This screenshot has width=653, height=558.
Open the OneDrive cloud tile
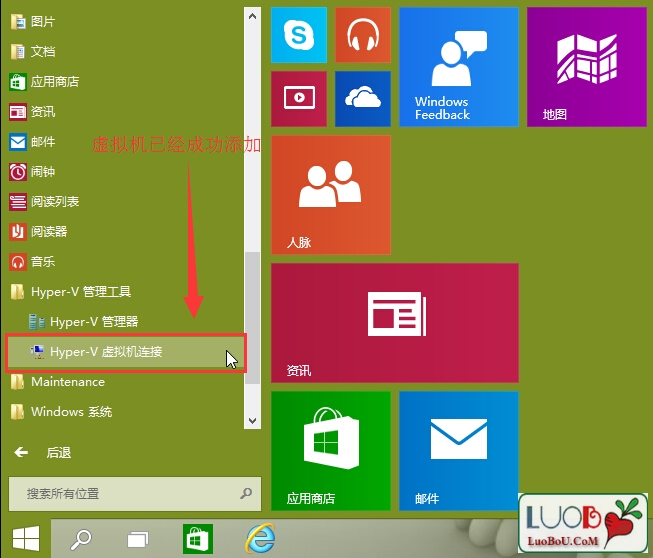click(363, 99)
